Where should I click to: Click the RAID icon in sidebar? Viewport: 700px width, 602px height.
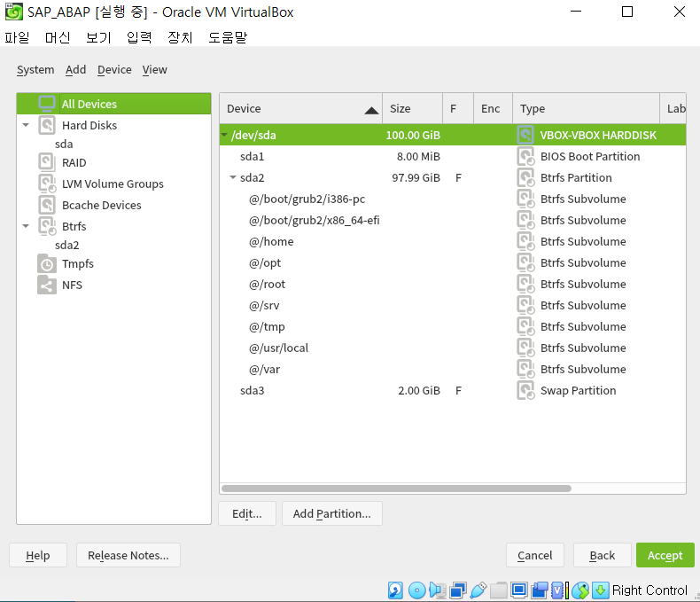click(x=47, y=162)
